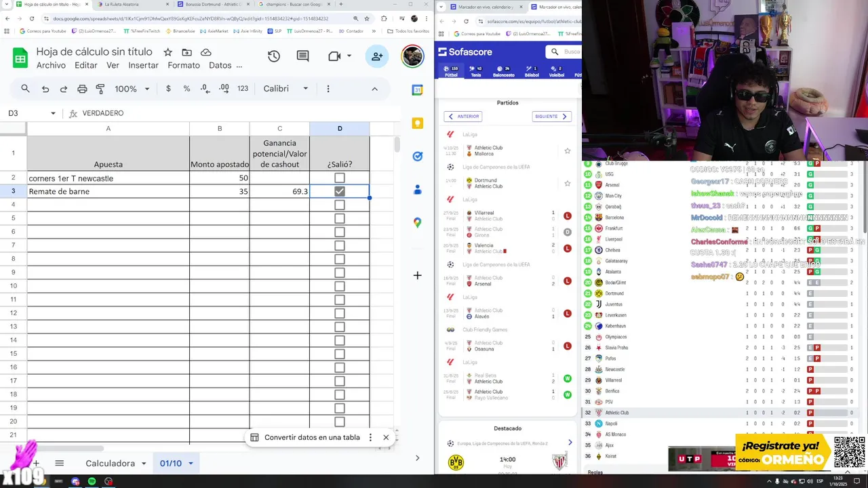
Task: Click the move to folder icon
Action: coord(186,52)
